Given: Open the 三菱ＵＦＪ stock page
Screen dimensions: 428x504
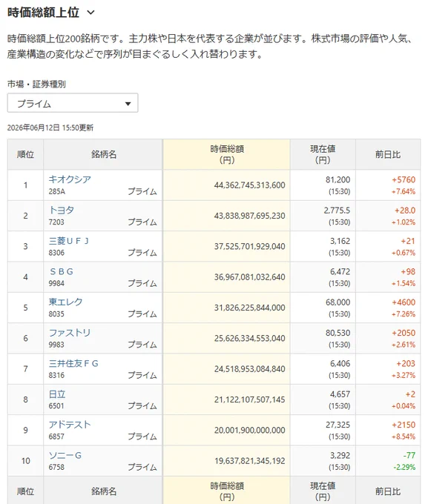Looking at the screenshot, I should click(x=68, y=241).
